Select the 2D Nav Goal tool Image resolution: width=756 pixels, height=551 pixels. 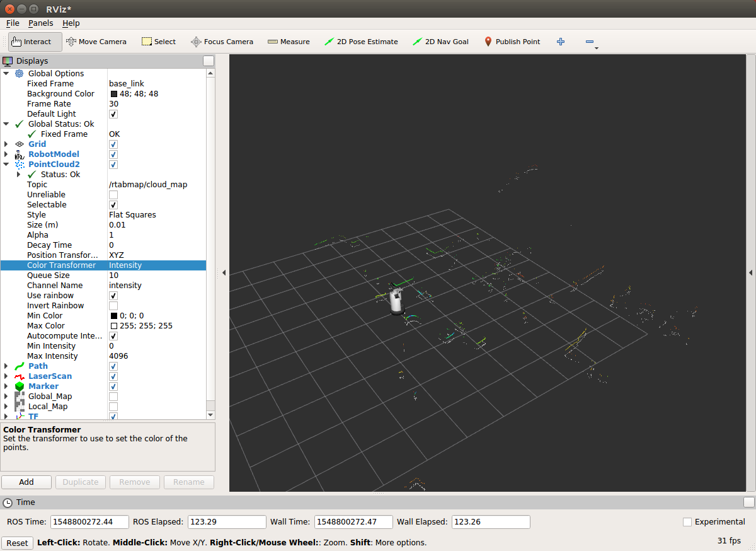(x=440, y=42)
